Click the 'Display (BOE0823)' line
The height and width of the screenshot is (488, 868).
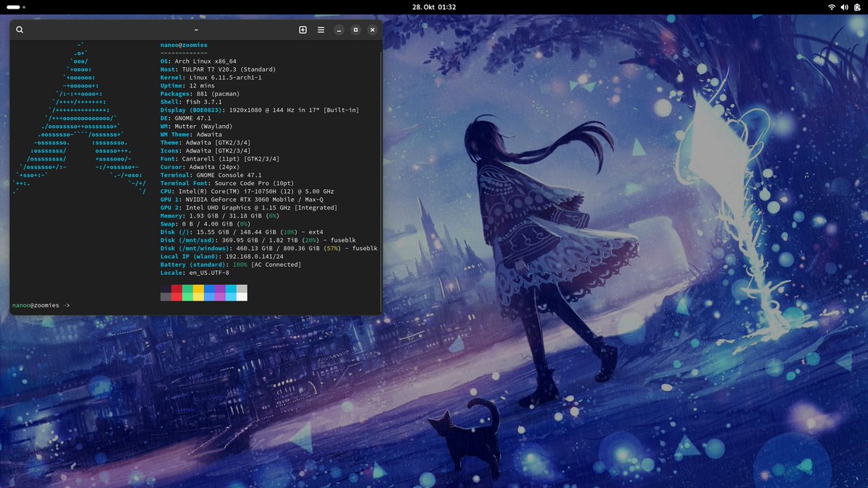coord(260,110)
